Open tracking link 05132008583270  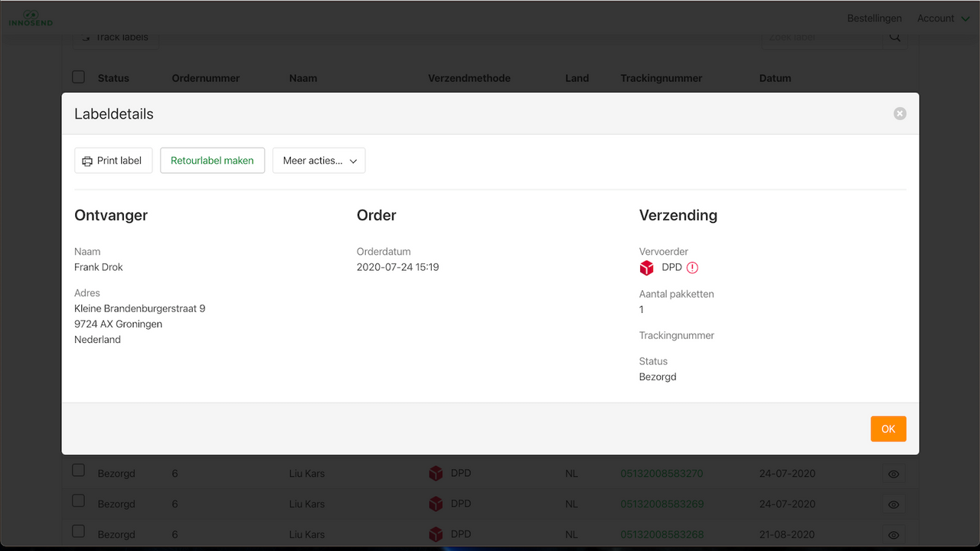(661, 473)
